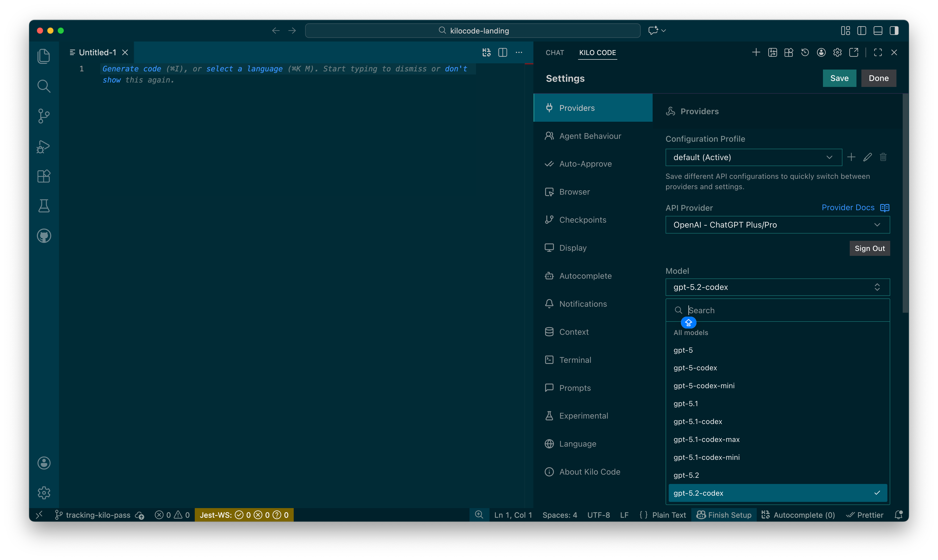Screen dimensions: 938x560
Task: Start a new Kilo Code task
Action: tap(756, 52)
